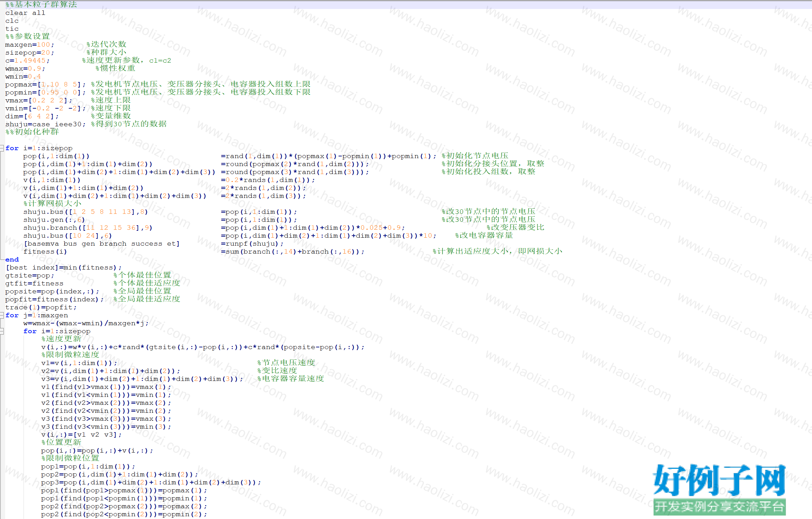This screenshot has width=812, height=519.
Task: Click 'pop(i,:)=pop(i,:)+v(i,:);'
Action: tap(97, 450)
